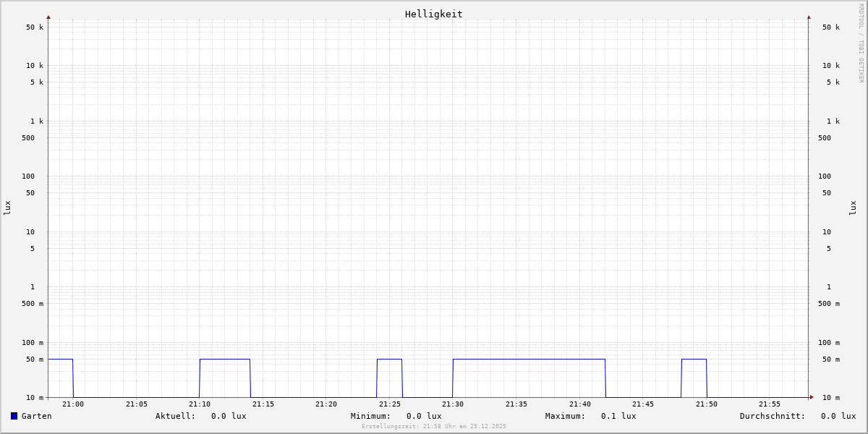Click the 5 k label on right axis
This screenshot has width=868, height=434.
(833, 82)
